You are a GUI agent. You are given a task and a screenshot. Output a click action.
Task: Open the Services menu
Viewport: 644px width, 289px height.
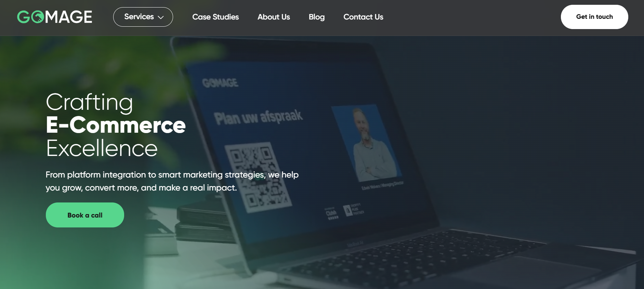pyautogui.click(x=143, y=17)
